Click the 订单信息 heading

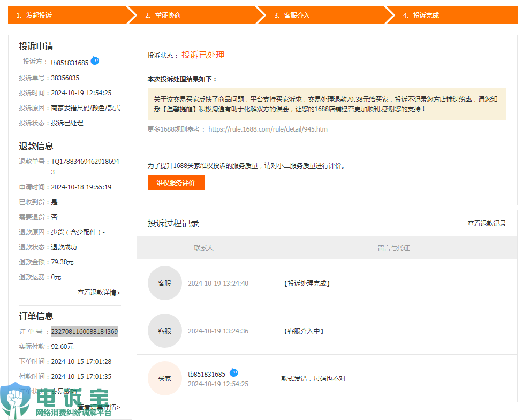click(x=36, y=316)
